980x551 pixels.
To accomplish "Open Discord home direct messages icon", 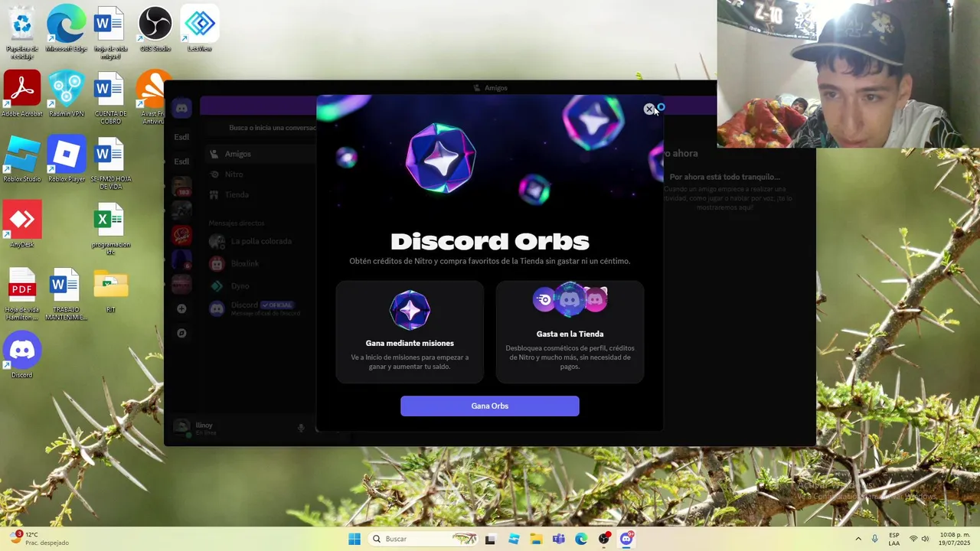I will 181,109.
